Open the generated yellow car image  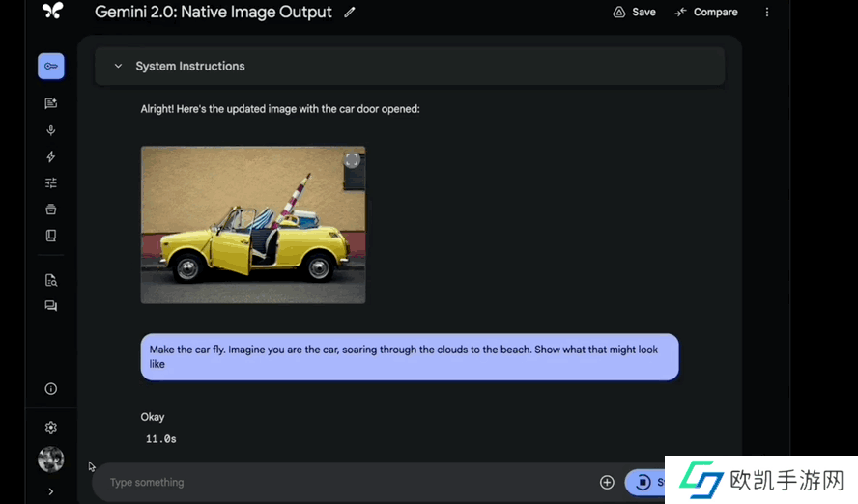pyautogui.click(x=253, y=225)
